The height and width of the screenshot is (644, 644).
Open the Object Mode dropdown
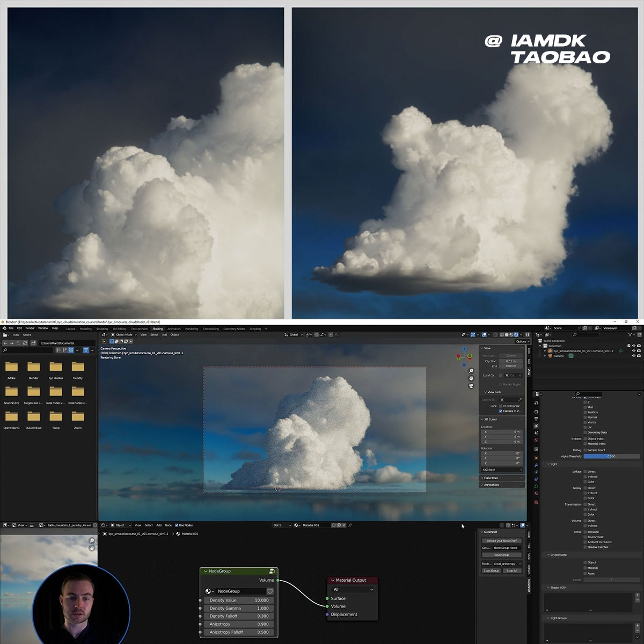[123, 334]
